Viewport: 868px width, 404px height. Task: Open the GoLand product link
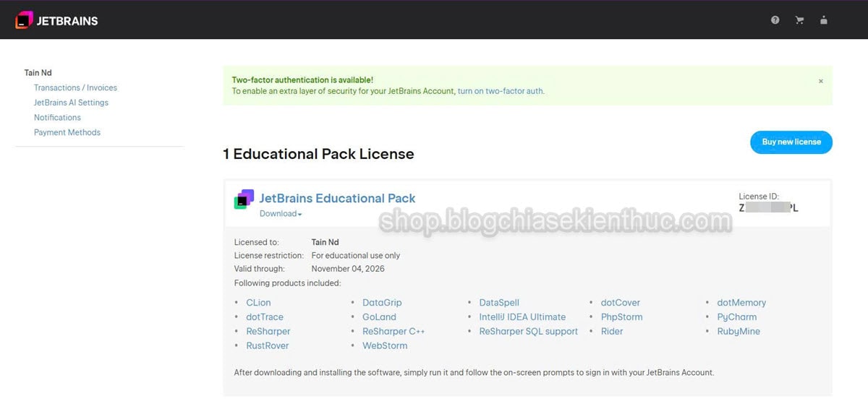(379, 317)
